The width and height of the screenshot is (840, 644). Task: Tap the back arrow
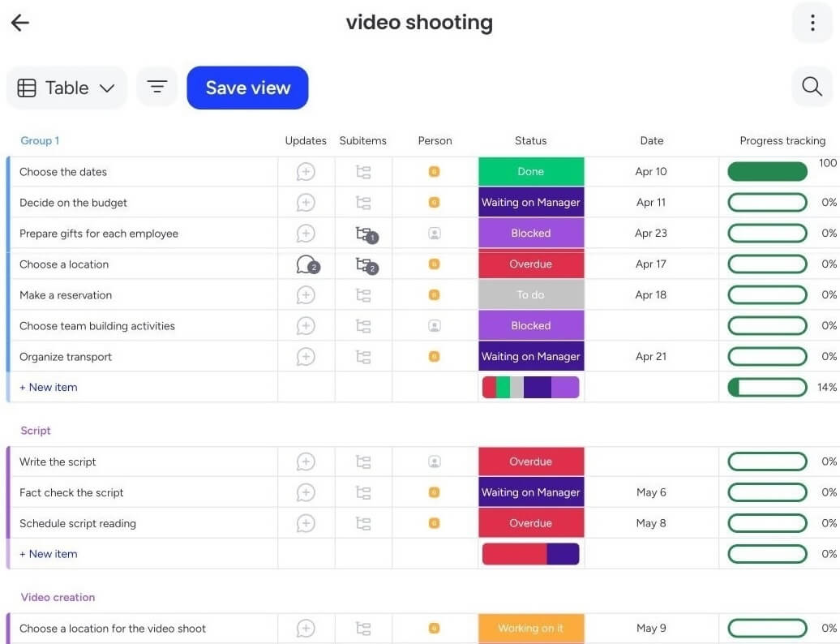point(19,22)
